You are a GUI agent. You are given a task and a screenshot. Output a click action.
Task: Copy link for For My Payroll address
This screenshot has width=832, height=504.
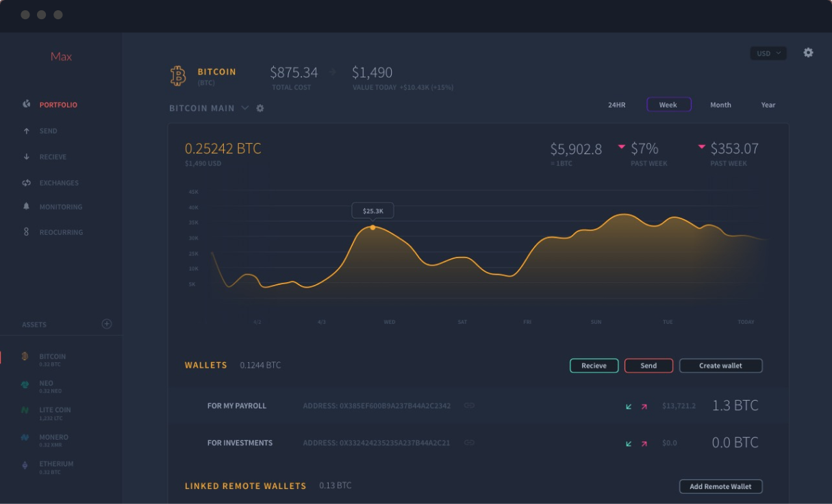pos(469,405)
